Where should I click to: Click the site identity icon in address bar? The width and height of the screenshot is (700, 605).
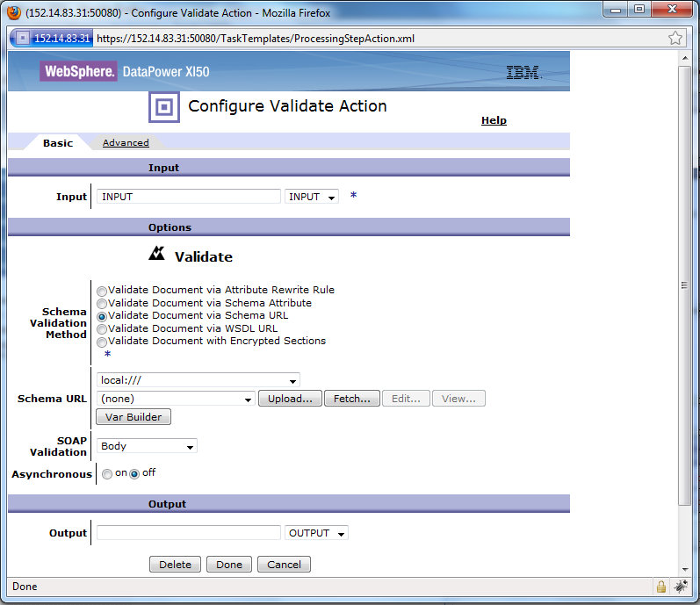coord(23,39)
